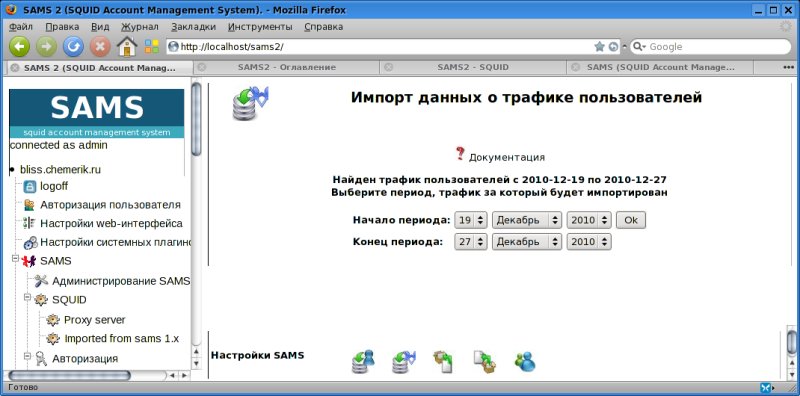Close the SAMS2 - SQUID tab
The image size is (800, 396).
click(389, 67)
